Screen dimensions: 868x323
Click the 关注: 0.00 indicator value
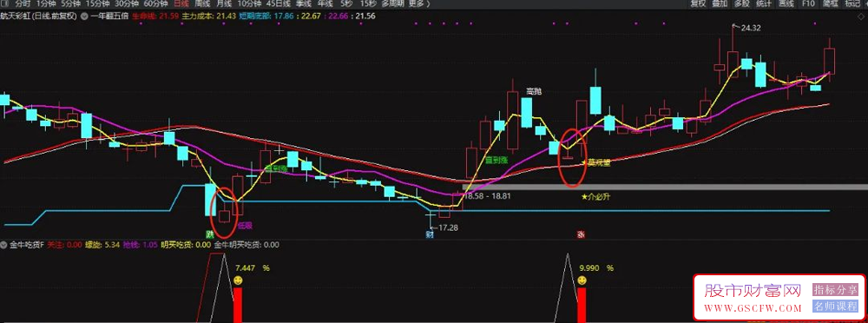(64, 244)
